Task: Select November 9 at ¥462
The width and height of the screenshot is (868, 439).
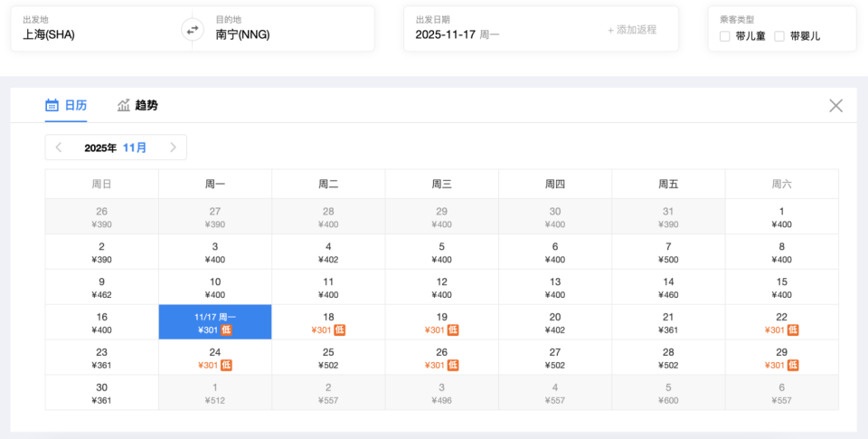Action: coord(101,288)
